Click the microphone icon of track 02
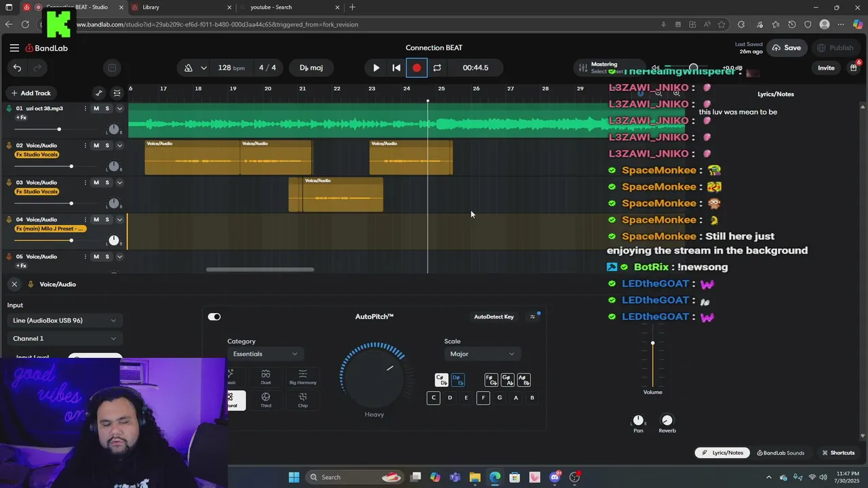The height and width of the screenshot is (488, 868). point(9,146)
